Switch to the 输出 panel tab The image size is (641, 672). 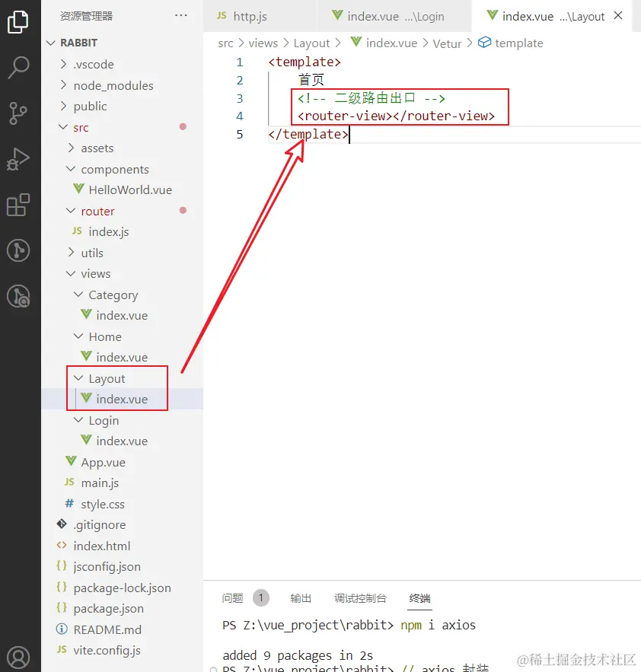click(x=301, y=598)
